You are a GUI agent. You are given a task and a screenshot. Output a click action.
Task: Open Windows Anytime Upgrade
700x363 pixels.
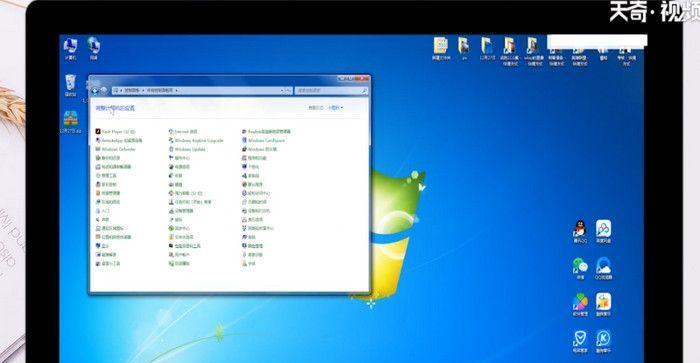pyautogui.click(x=196, y=140)
